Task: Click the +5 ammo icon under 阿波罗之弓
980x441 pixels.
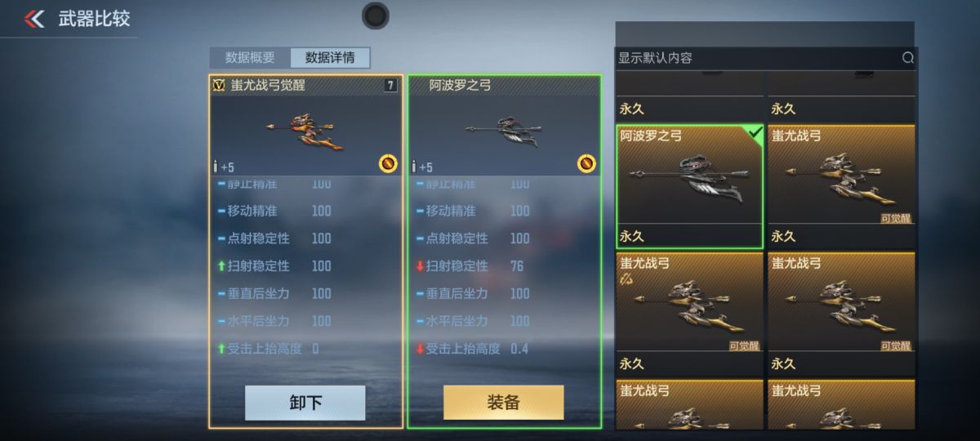Action: (x=421, y=167)
